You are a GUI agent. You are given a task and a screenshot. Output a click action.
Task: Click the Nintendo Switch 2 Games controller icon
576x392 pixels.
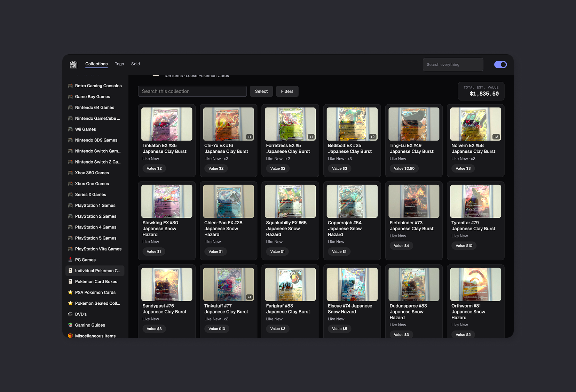70,162
